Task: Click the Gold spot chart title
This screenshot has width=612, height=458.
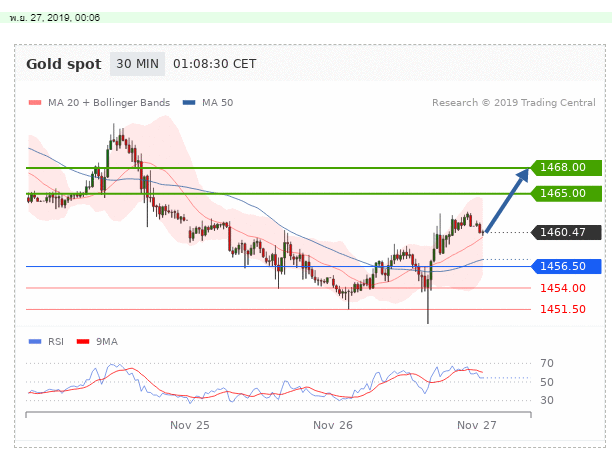Action: [x=64, y=64]
